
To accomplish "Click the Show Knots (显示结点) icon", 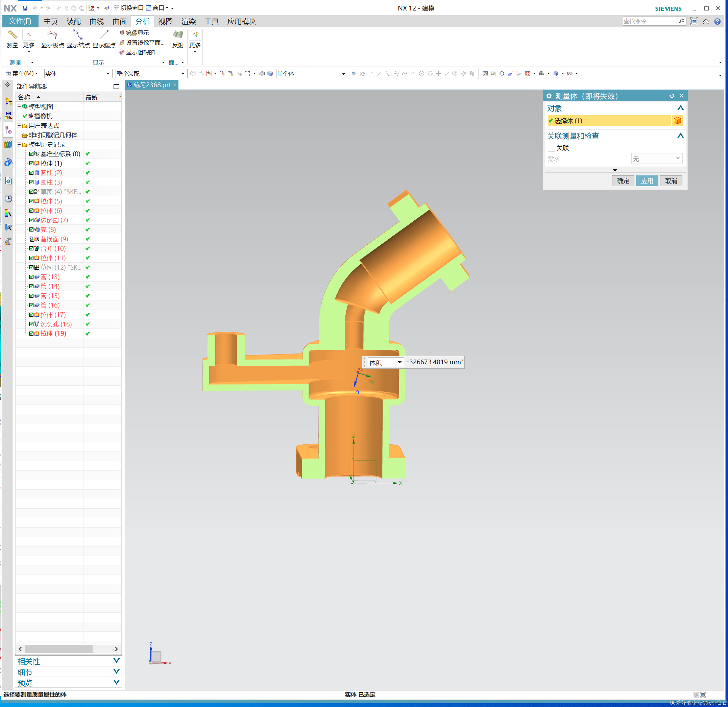I will [78, 35].
